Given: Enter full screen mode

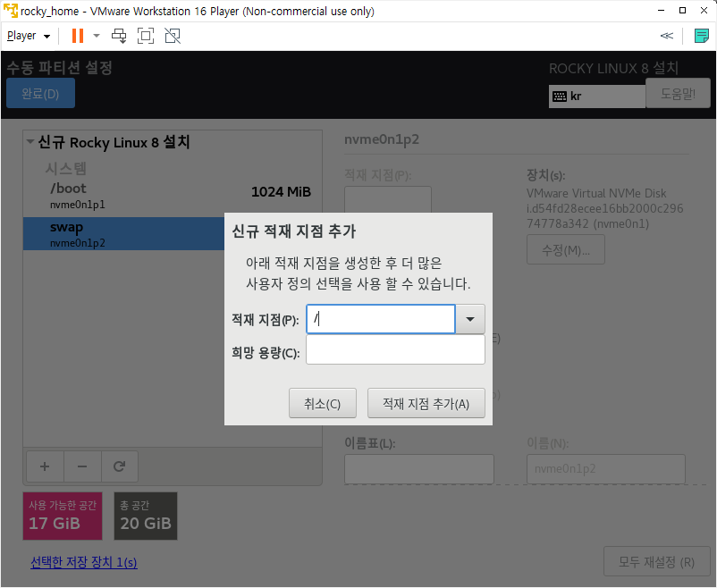Looking at the screenshot, I should tap(146, 36).
